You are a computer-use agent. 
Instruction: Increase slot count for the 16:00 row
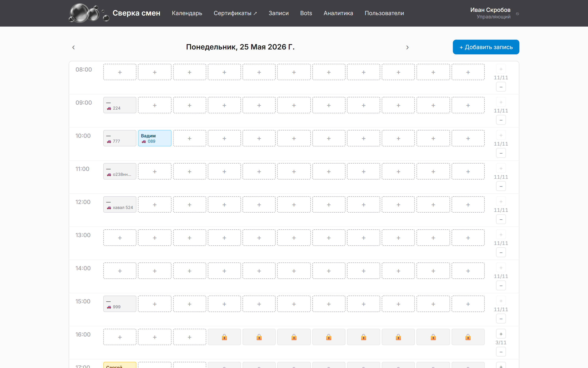[501, 334]
